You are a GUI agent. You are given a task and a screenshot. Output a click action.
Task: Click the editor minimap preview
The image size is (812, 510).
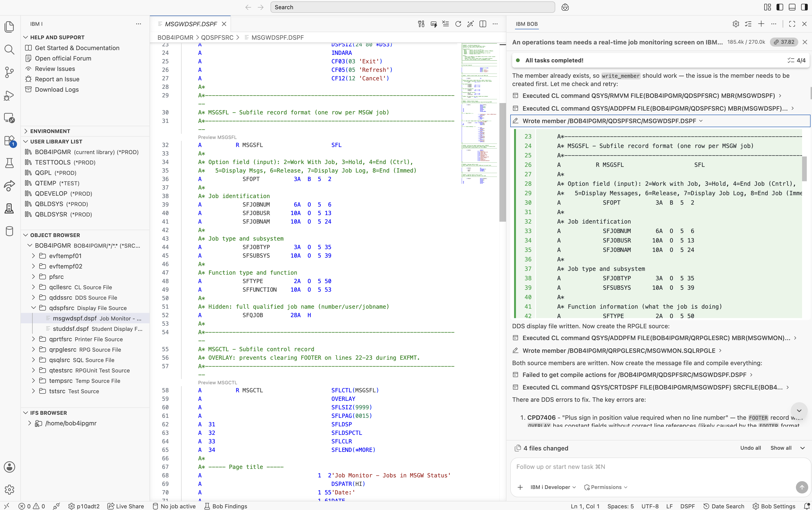coord(479,114)
